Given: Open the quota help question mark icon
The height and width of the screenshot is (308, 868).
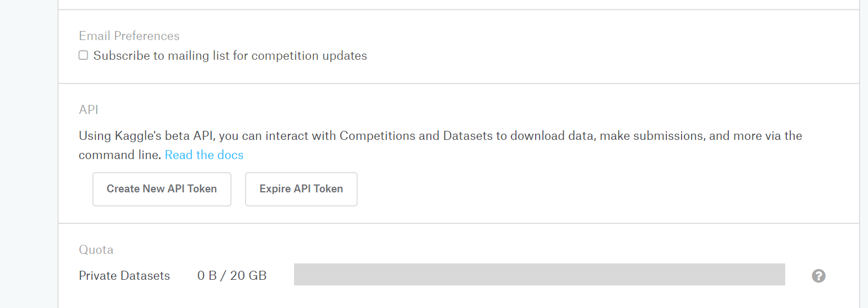Looking at the screenshot, I should coord(818,276).
